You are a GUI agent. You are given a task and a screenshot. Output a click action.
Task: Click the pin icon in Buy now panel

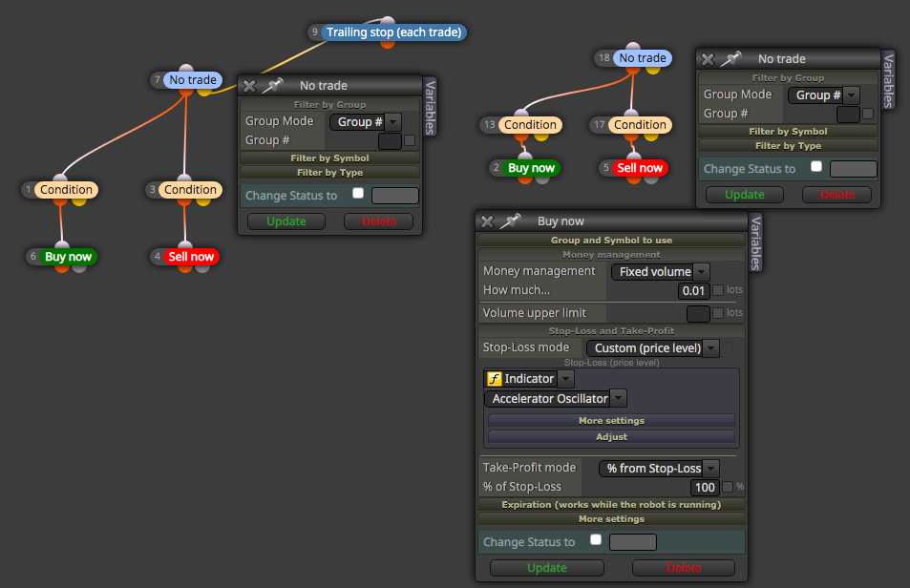510,220
